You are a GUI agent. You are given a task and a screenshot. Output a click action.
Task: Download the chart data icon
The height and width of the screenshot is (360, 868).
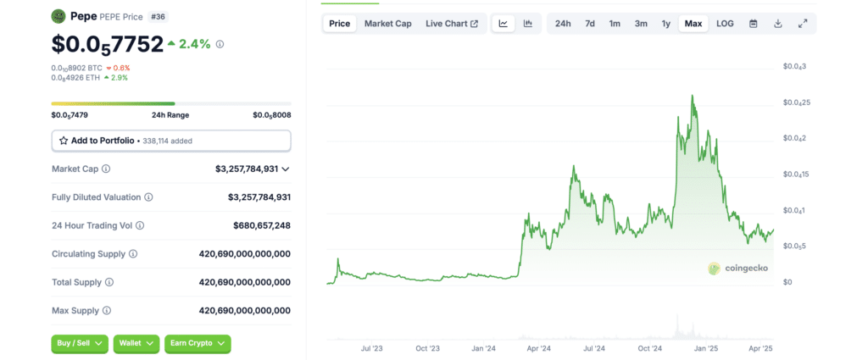(778, 23)
